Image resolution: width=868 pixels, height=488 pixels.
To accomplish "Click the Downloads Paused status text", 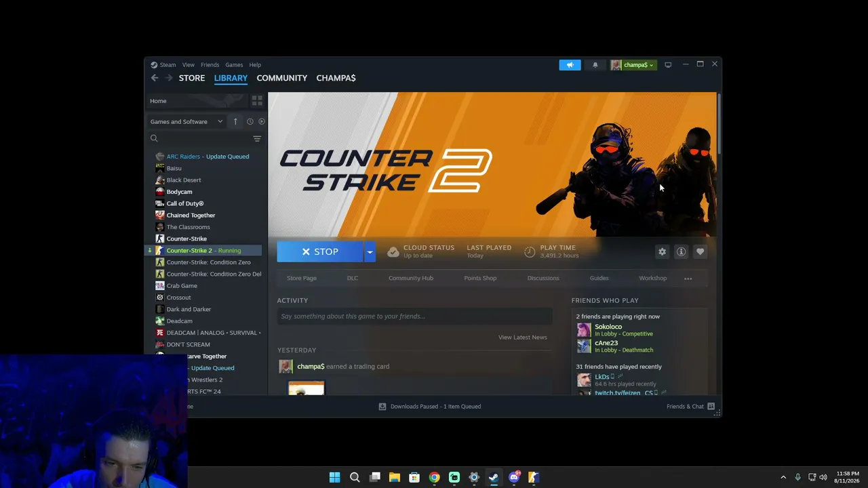I will pos(435,407).
